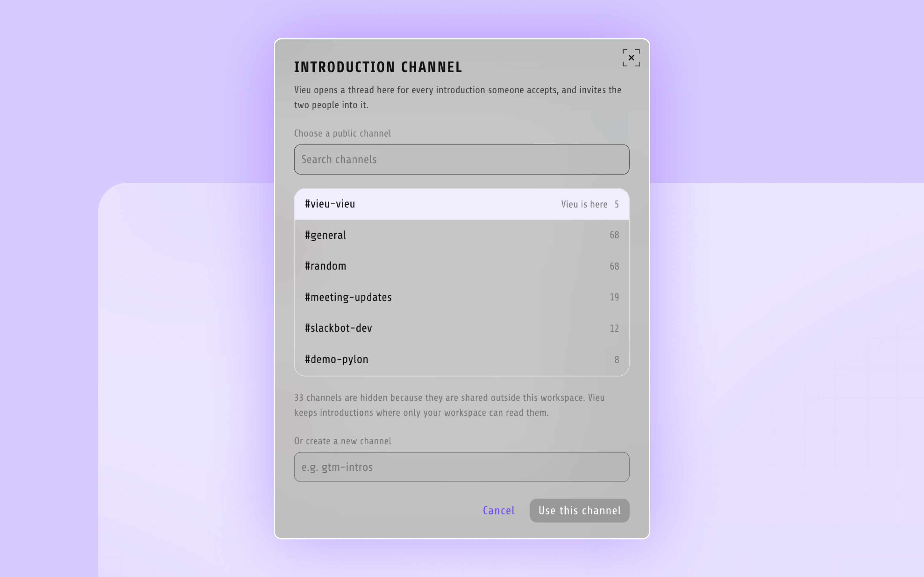Screen dimensions: 924x577
Task: Select #meeting-updates from the list
Action: [462, 297]
